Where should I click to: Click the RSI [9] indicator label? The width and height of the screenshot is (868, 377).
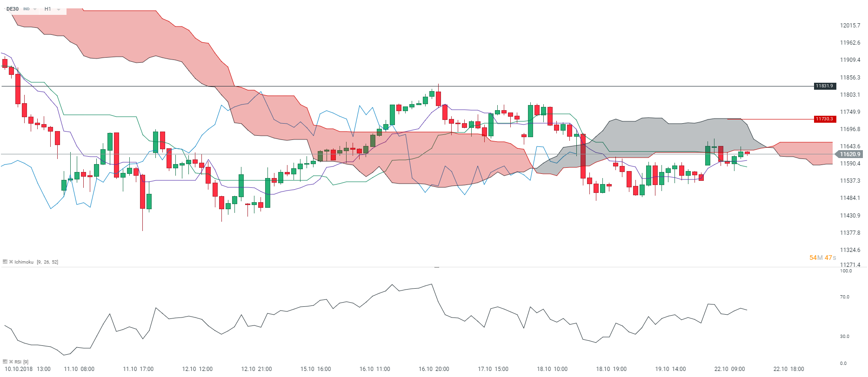coord(21,362)
